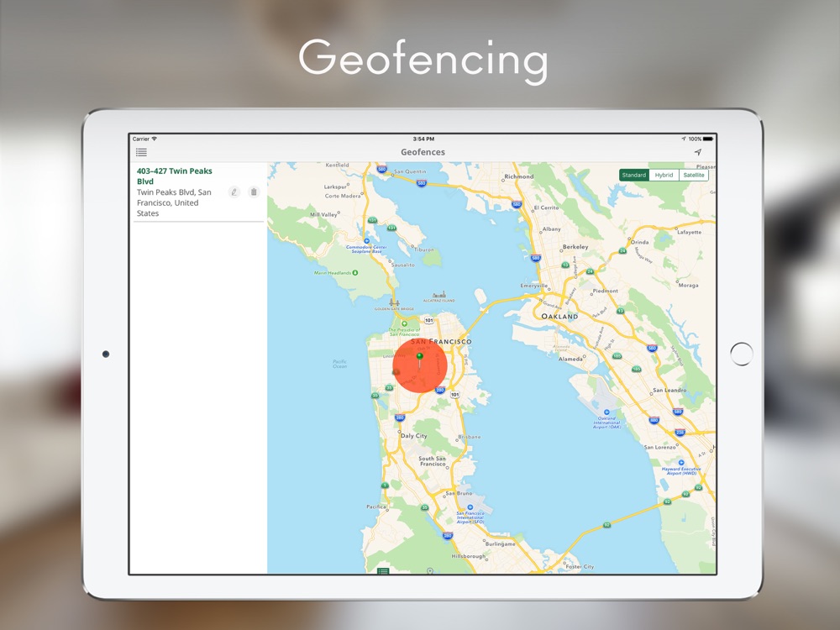
Task: Delete the Twin Peaks Blvd geofence
Action: [254, 192]
